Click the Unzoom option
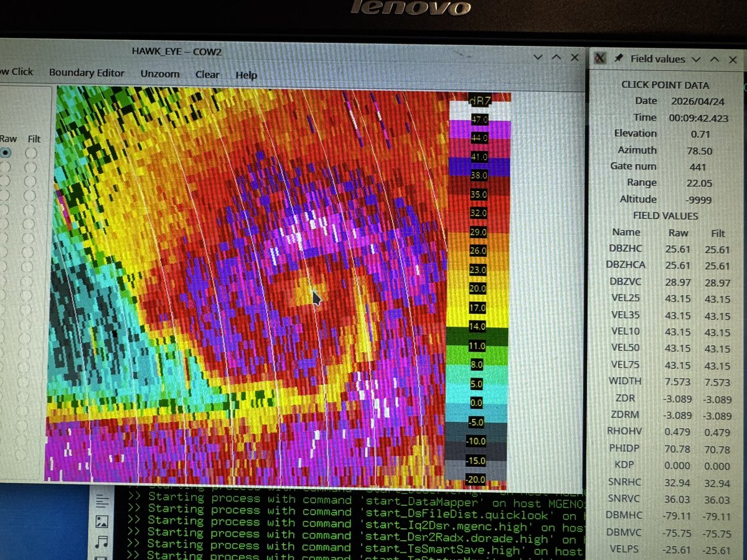 coord(160,73)
